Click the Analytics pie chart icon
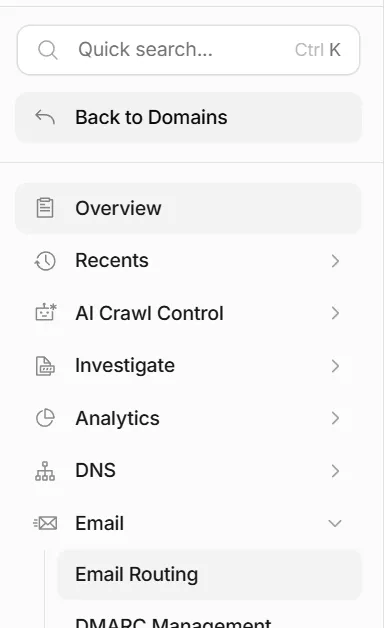 [x=45, y=418]
